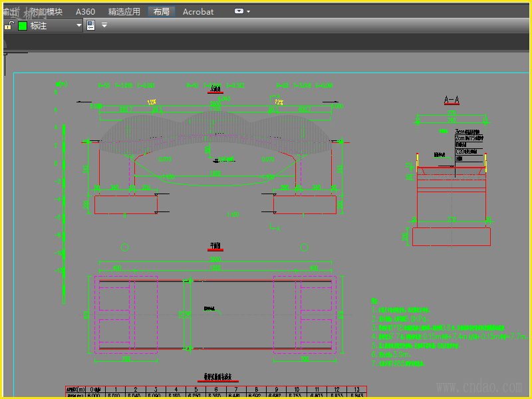Expand the ribbon display options arrow
532x399 pixels.
(249, 11)
